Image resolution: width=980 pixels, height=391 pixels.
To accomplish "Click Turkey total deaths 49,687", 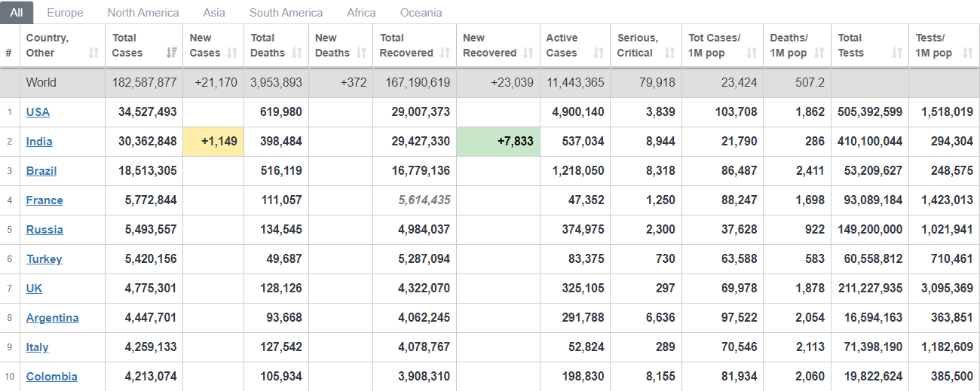I will tap(283, 259).
